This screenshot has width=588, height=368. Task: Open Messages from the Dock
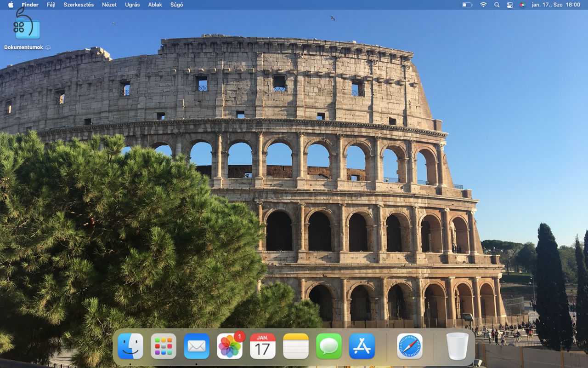tap(328, 346)
